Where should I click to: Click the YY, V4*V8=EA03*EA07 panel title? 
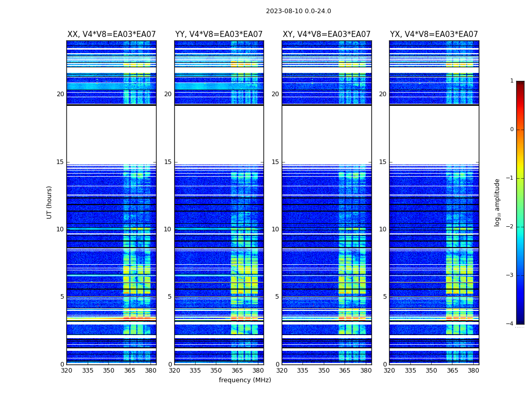(x=219, y=34)
